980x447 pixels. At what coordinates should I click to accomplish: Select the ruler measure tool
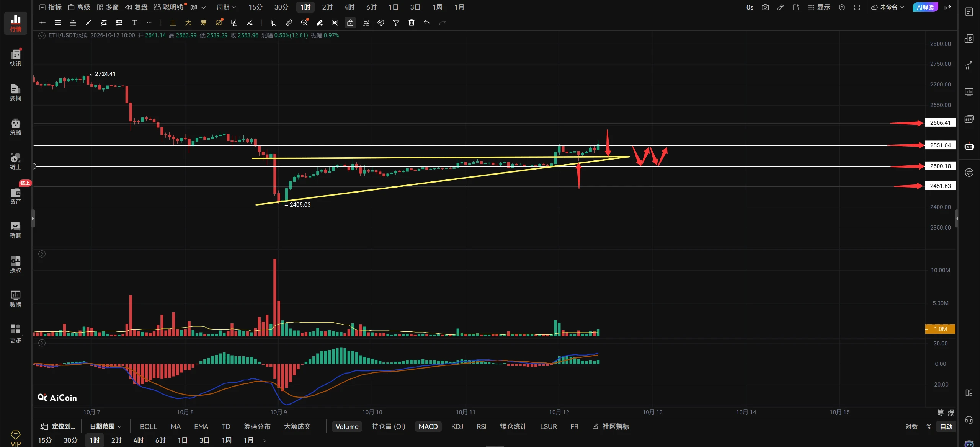(289, 23)
